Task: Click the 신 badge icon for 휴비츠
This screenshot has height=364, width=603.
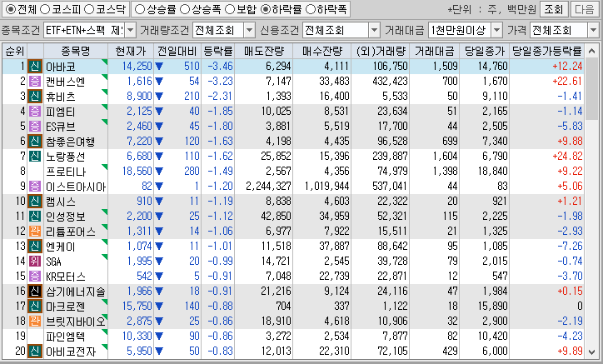Action: tap(35, 96)
